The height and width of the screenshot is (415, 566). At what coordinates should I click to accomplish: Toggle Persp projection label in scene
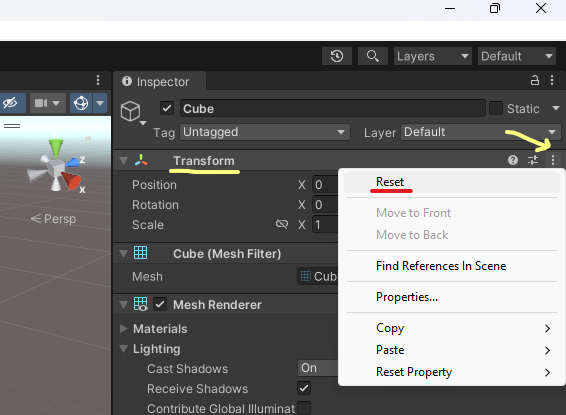click(54, 219)
